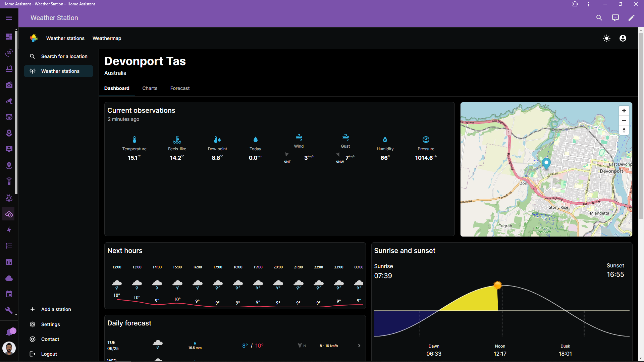Select the map location pin sidebar icon
This screenshot has height=362, width=644.
point(9,165)
